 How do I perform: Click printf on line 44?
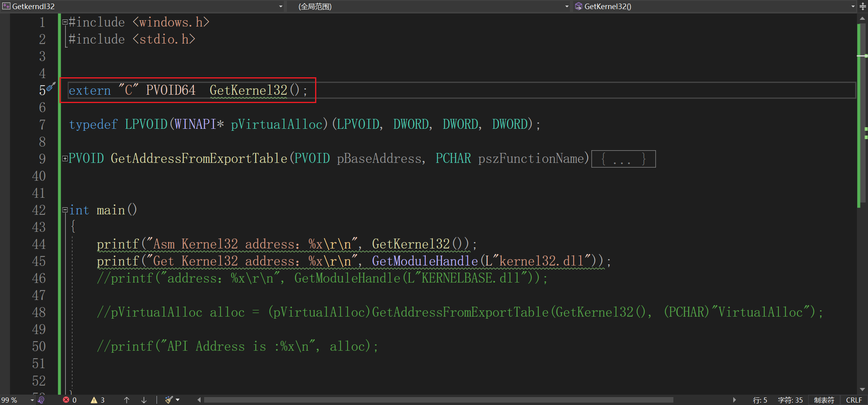point(118,244)
